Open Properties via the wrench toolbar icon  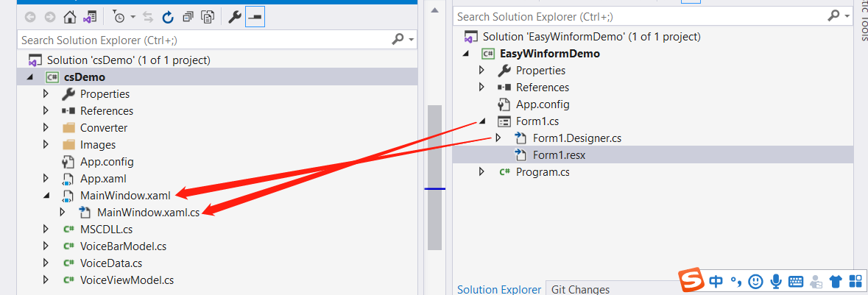pos(235,18)
